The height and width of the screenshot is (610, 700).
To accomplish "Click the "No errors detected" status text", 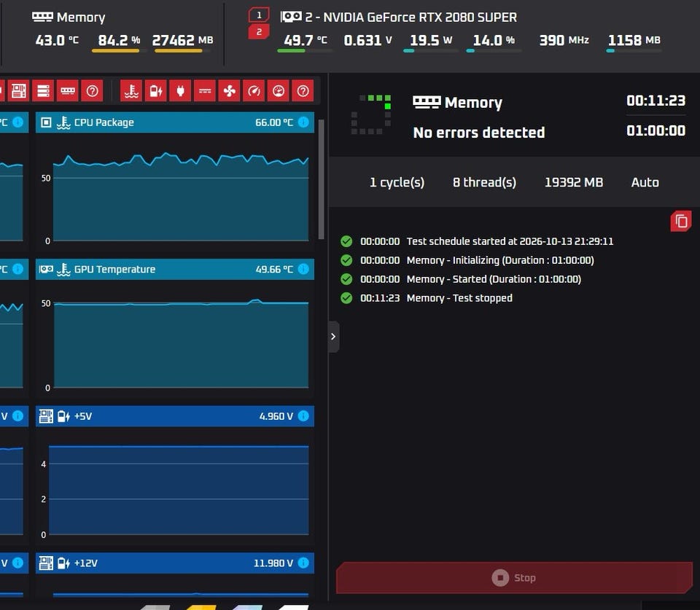I will (479, 133).
